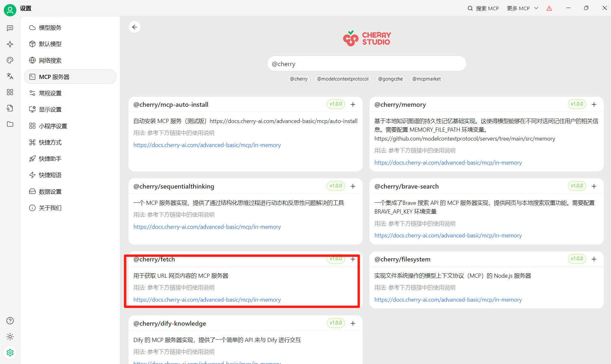Screen dimensions: 611x364
Task: Select the @cherry filter tag
Action: click(299, 79)
